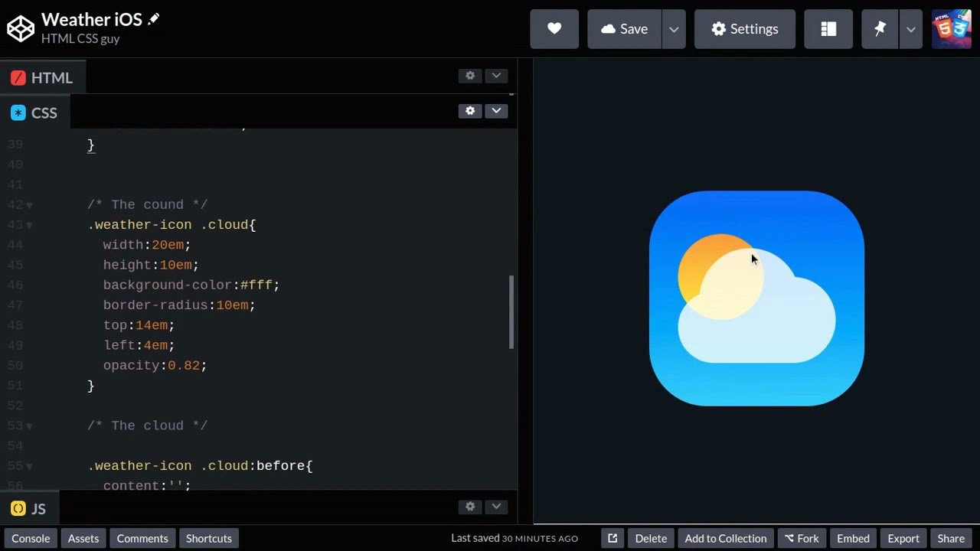Open the Assets panel
Viewport: 980px width, 551px height.
pos(83,538)
